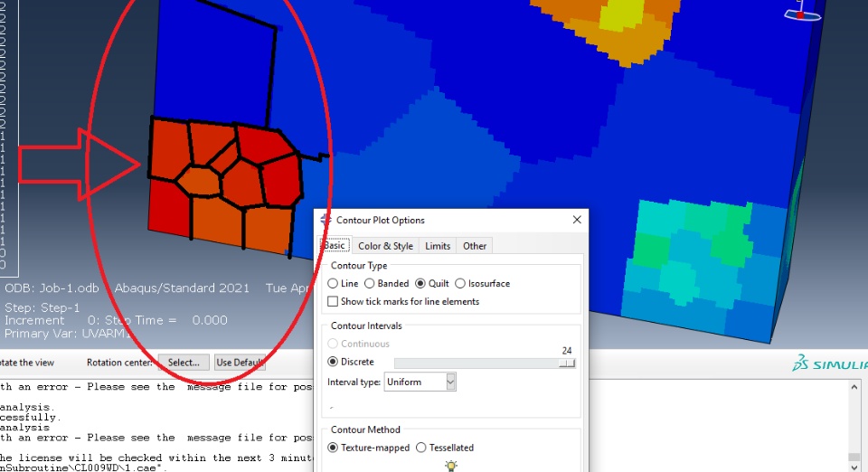Click the 'Abaqus/Standard 2021' text
Screen dimensions: 868x472
point(182,288)
